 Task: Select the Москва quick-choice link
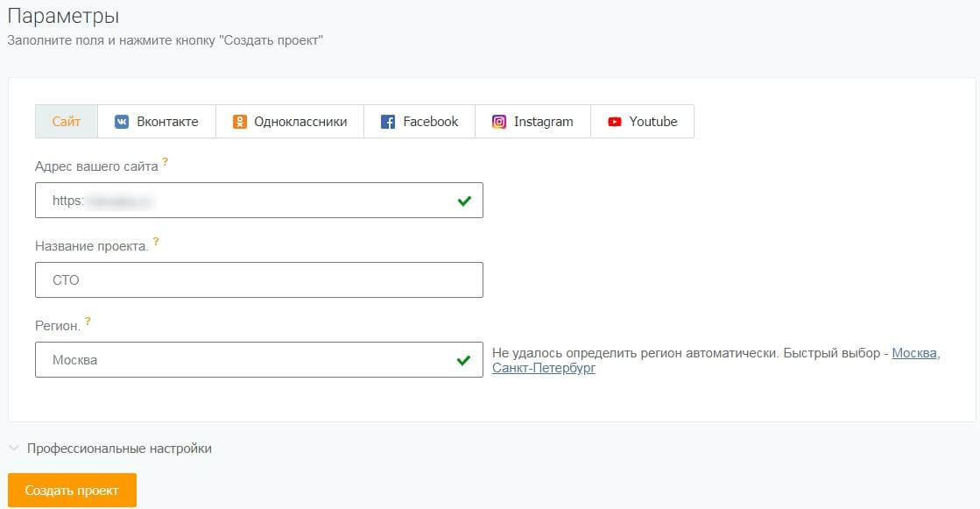[914, 353]
